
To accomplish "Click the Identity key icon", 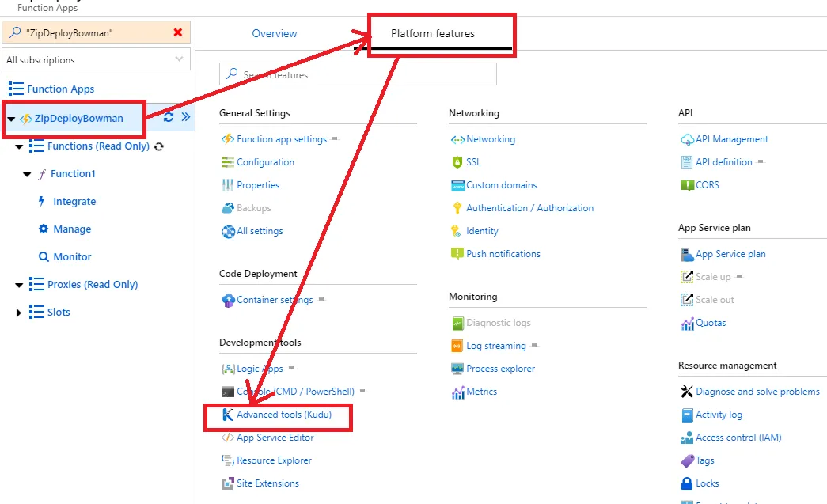I will pyautogui.click(x=457, y=231).
